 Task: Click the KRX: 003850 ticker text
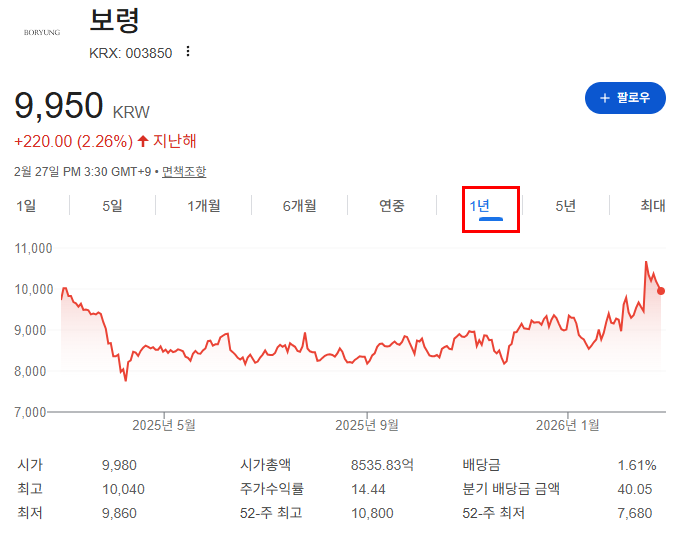pyautogui.click(x=130, y=53)
